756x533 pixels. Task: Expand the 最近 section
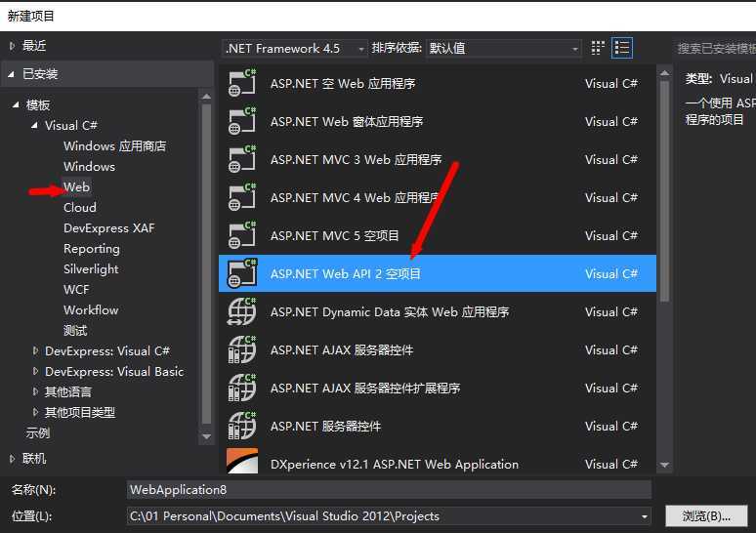(x=12, y=46)
